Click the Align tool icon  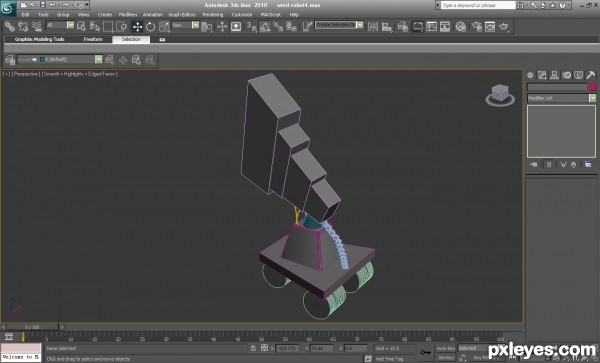click(387, 26)
